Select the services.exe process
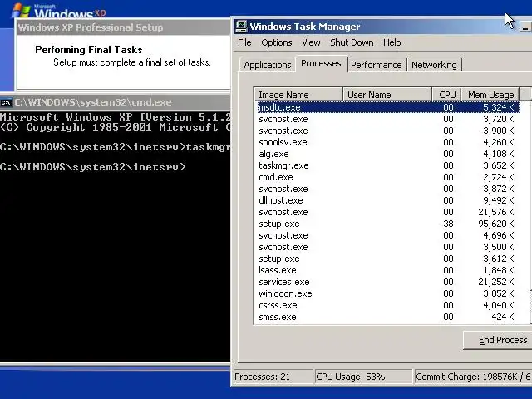The image size is (532, 399). 387,282
